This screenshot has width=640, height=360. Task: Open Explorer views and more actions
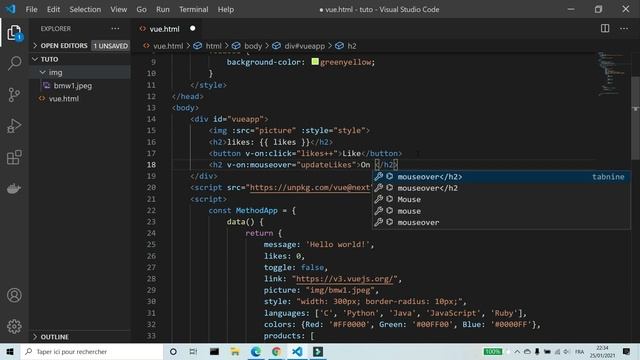tap(116, 29)
